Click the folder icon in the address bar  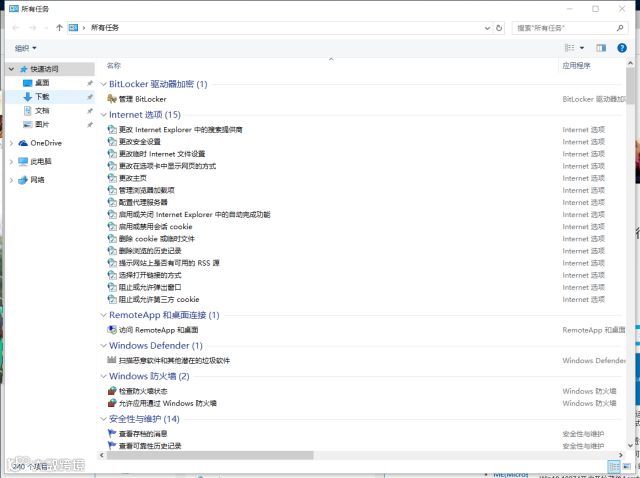tap(73, 28)
